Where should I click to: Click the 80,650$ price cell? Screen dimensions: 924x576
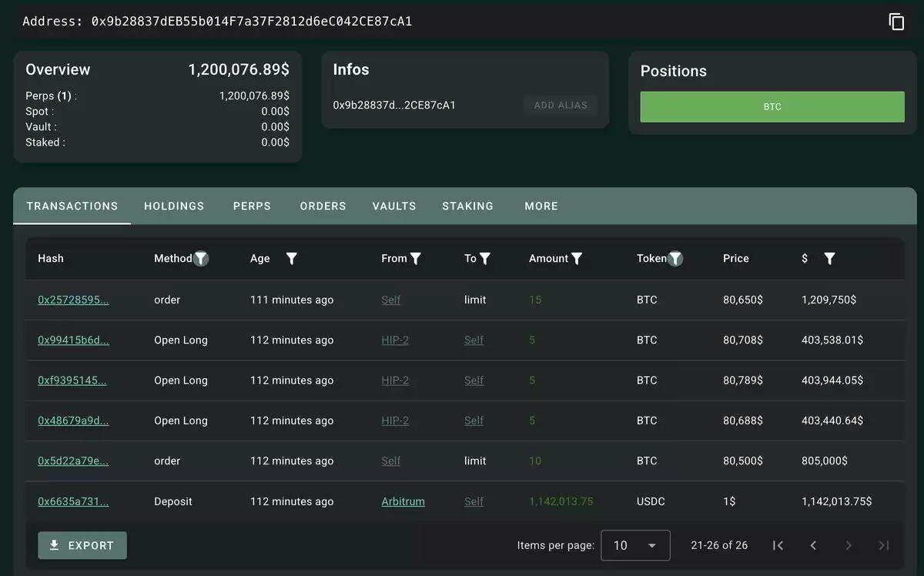click(743, 300)
